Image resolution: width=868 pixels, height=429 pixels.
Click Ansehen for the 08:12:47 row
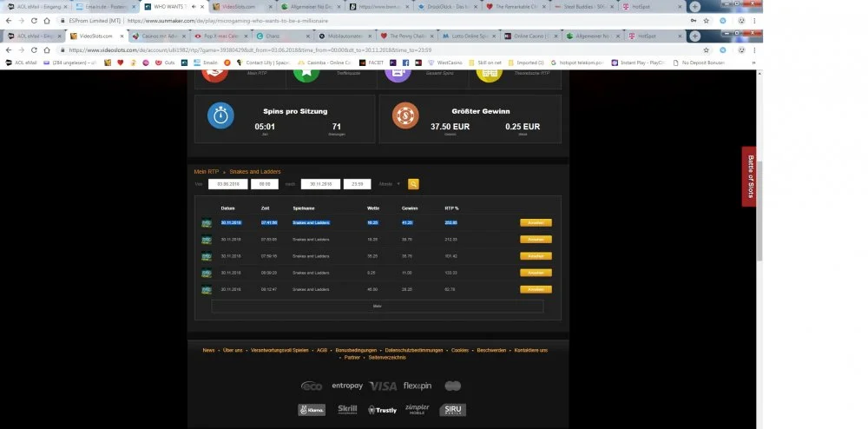[x=536, y=289]
